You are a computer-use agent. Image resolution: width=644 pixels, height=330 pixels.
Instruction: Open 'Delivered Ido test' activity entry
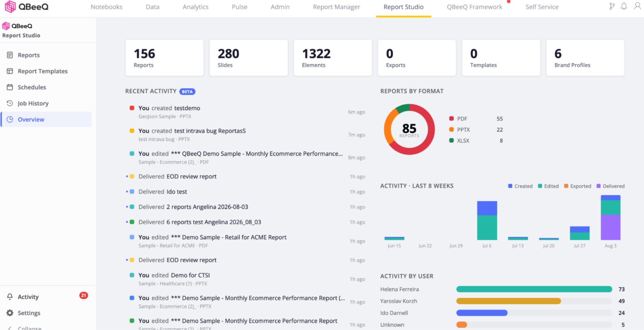click(246, 192)
